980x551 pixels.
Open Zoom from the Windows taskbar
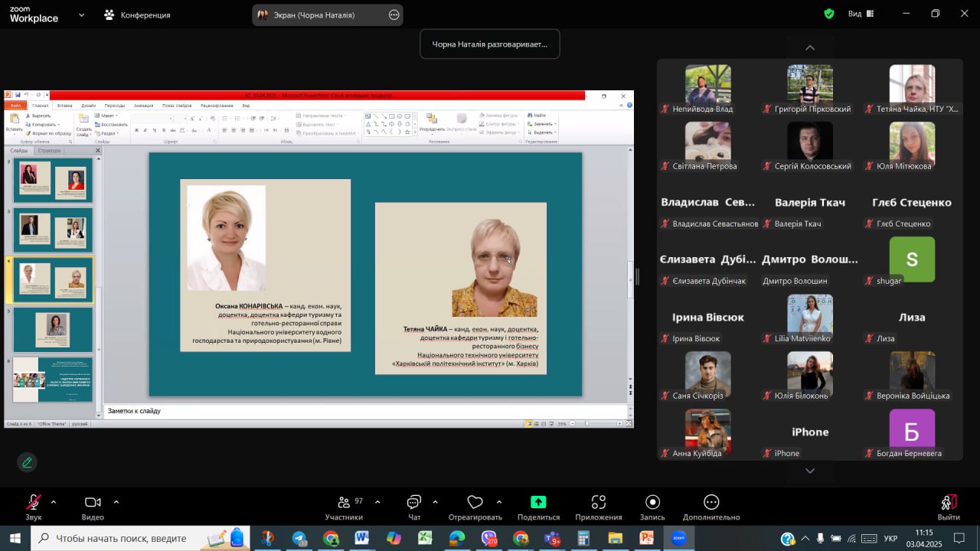click(x=678, y=538)
